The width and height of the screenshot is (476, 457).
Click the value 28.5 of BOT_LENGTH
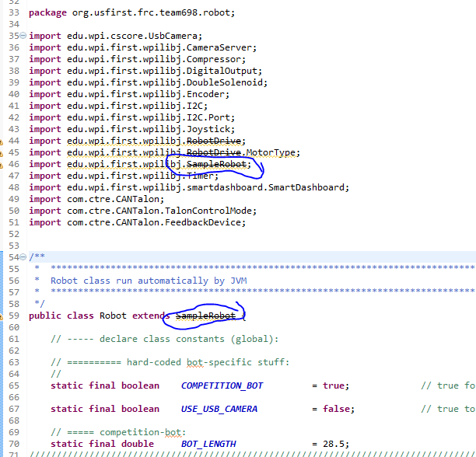pyautogui.click(x=334, y=444)
